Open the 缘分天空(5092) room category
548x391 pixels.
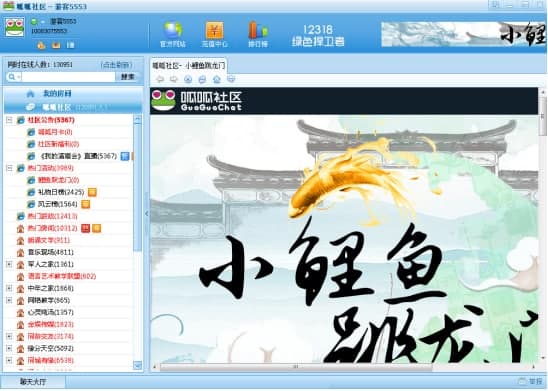[x=50, y=348]
